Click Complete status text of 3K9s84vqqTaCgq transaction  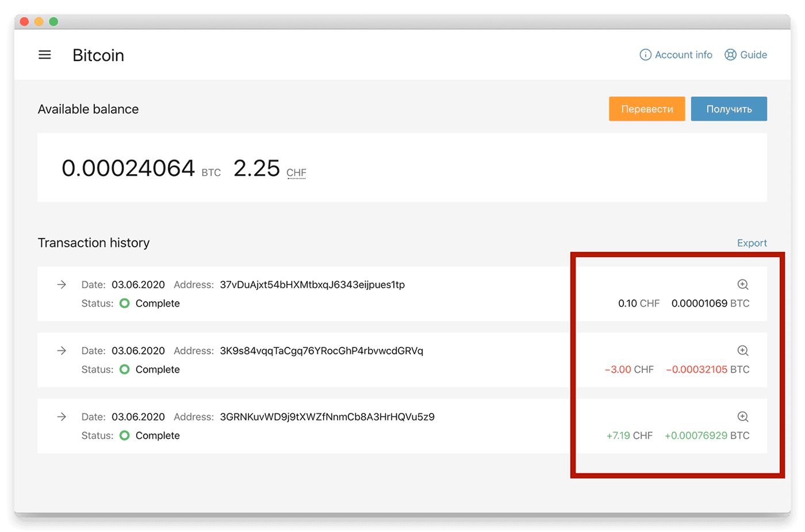158,369
